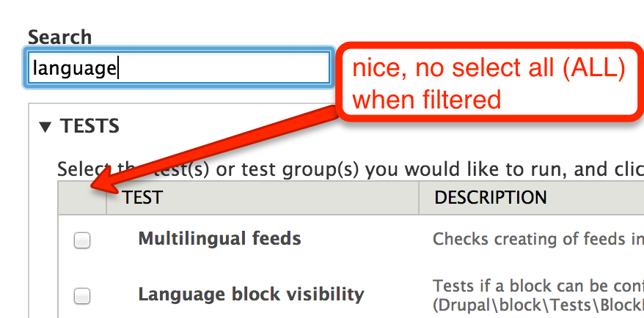Click the TESTS fieldset title

(x=89, y=127)
